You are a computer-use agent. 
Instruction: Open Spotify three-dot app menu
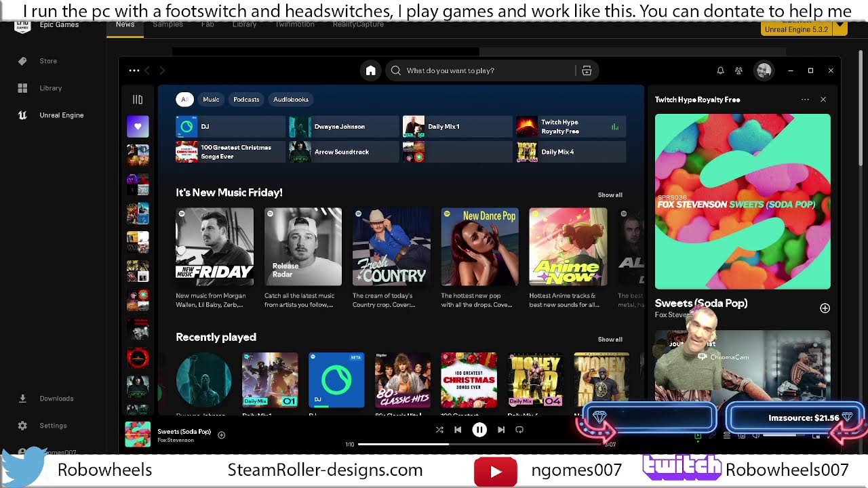[134, 70]
